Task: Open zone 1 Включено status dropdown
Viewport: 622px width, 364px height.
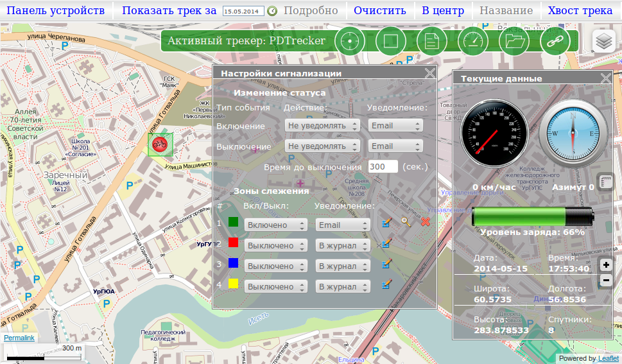Action: [275, 225]
